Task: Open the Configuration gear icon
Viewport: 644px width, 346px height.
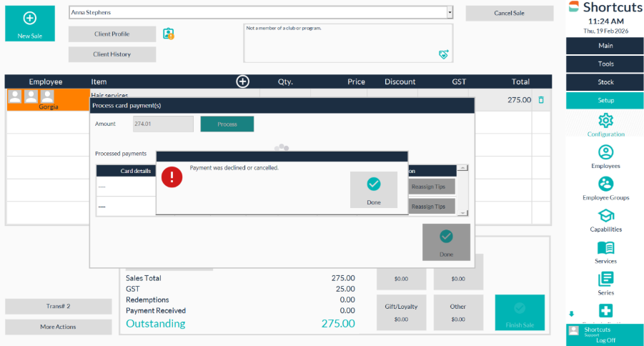Action: (x=605, y=120)
